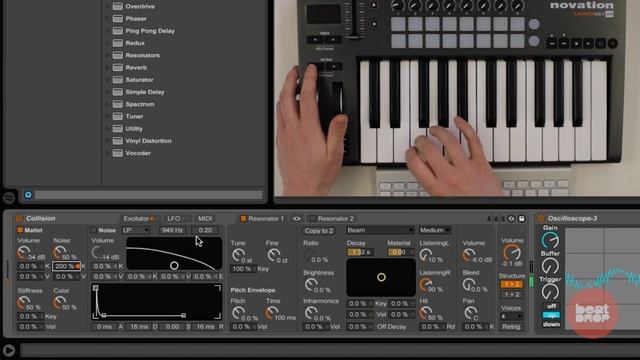The height and width of the screenshot is (360, 640).
Task: Click the Resonators device icon in browser
Action: [118, 56]
